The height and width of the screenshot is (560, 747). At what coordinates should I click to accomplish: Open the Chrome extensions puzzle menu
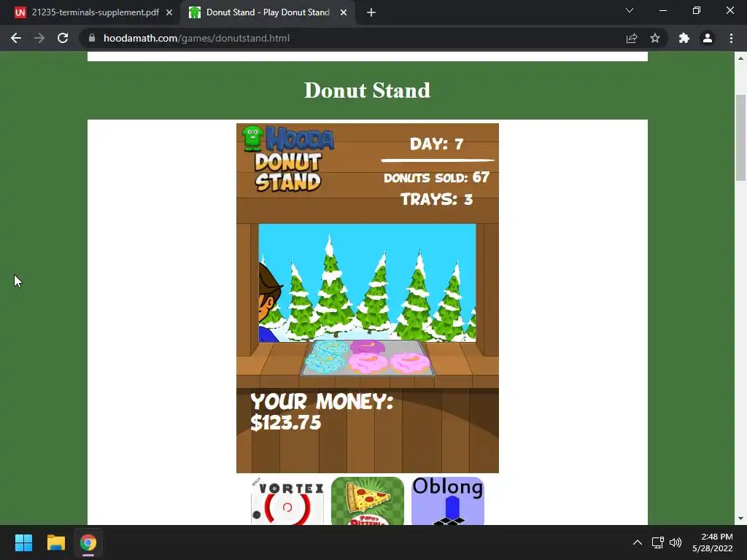click(684, 38)
